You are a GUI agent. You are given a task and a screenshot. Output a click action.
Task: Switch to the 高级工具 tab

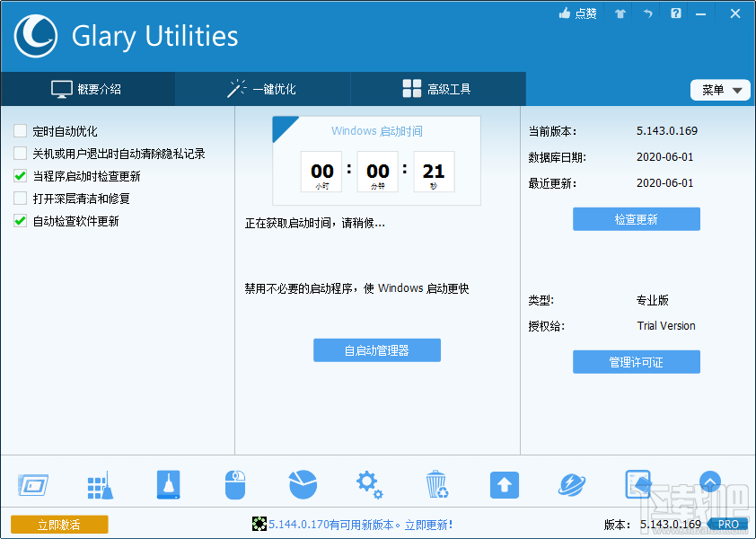[x=437, y=89]
